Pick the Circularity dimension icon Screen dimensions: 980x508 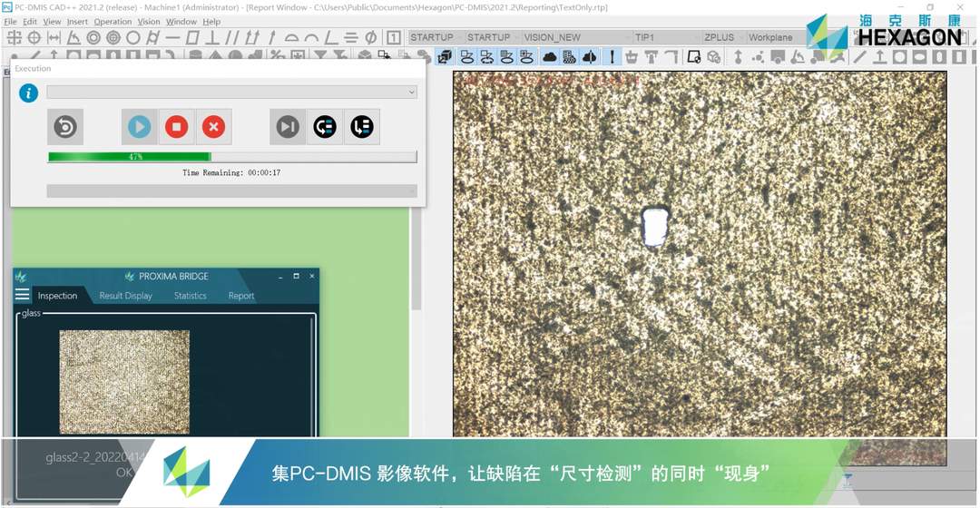pos(133,37)
